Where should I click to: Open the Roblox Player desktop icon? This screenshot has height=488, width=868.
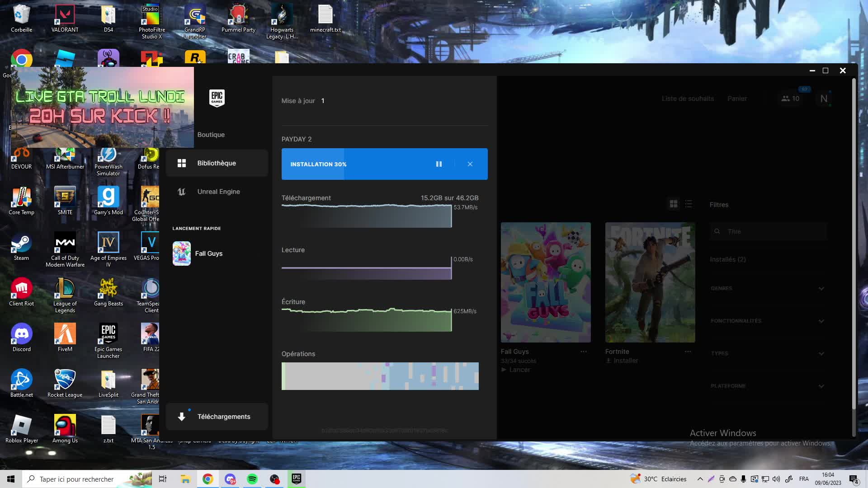[21, 429]
